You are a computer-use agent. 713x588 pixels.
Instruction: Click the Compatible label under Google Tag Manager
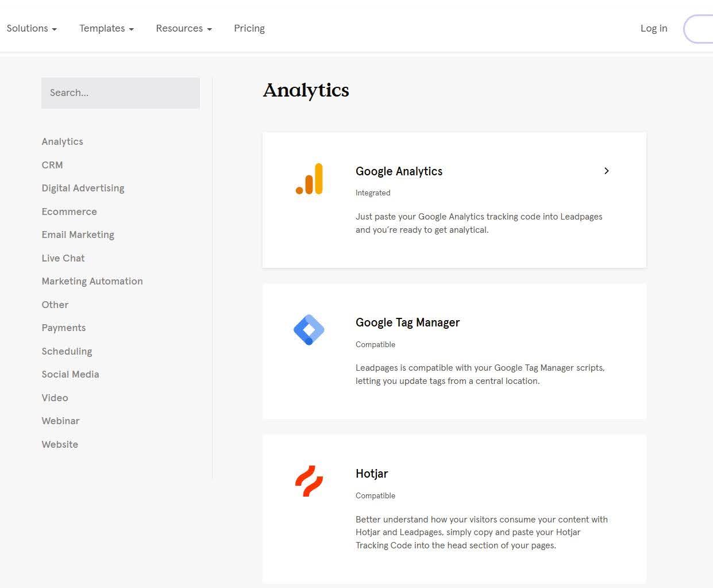pyautogui.click(x=375, y=344)
